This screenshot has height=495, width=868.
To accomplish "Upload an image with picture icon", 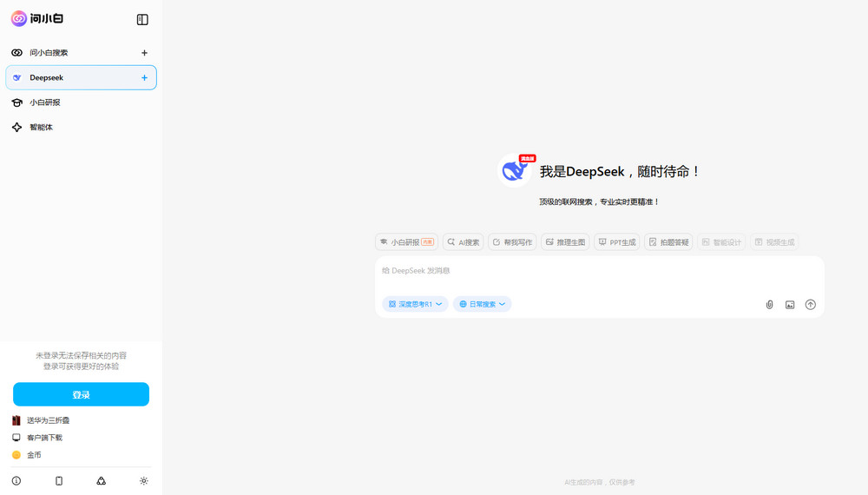I will pos(790,305).
